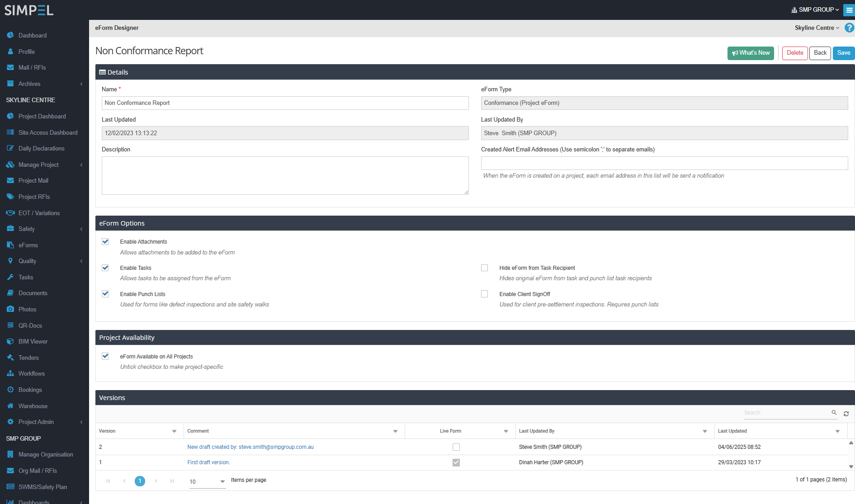
Task: Open the top-right hamburger menu icon
Action: pyautogui.click(x=849, y=10)
